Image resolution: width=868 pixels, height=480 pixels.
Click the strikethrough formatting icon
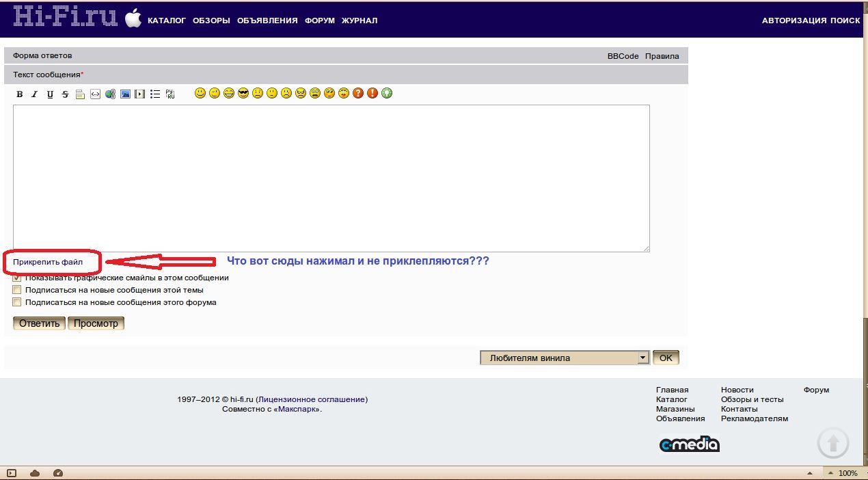tap(65, 94)
